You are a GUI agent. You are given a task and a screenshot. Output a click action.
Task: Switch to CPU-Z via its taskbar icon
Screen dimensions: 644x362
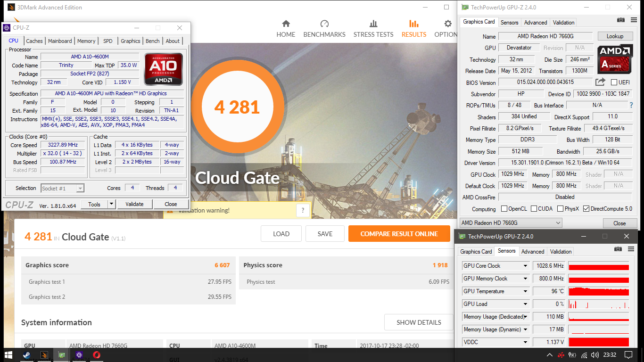tap(79, 355)
